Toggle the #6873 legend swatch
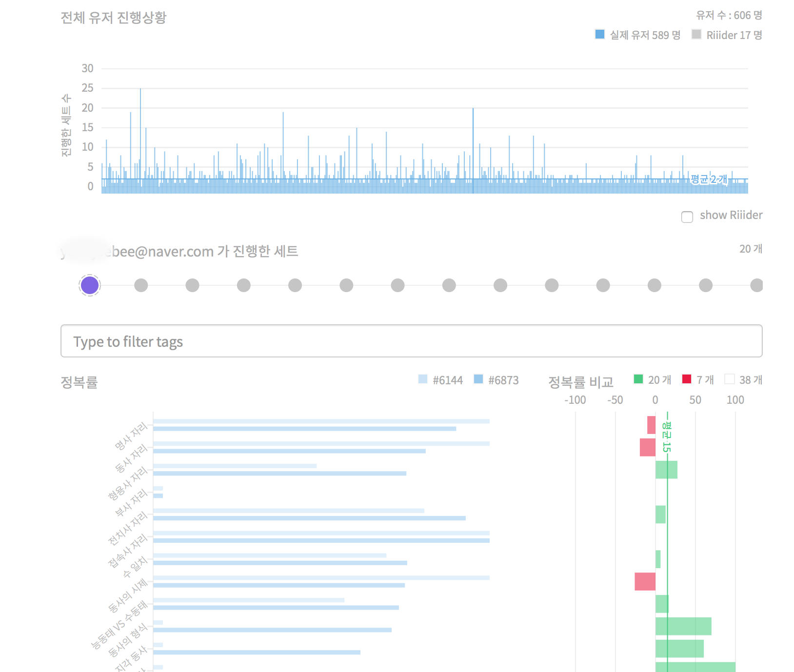Image resolution: width=794 pixels, height=672 pixels. (478, 379)
